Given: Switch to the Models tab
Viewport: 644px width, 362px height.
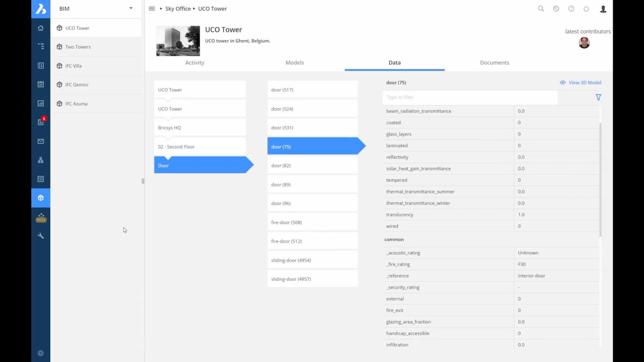Looking at the screenshot, I should pos(294,63).
